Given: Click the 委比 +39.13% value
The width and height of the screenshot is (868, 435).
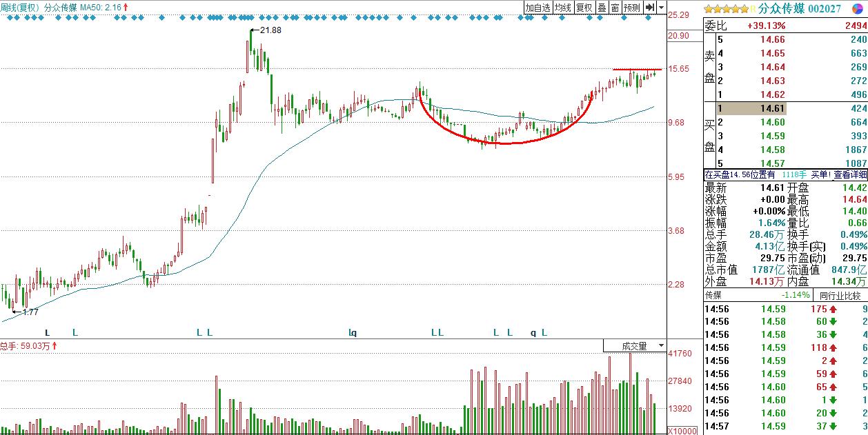Looking at the screenshot, I should point(766,26).
